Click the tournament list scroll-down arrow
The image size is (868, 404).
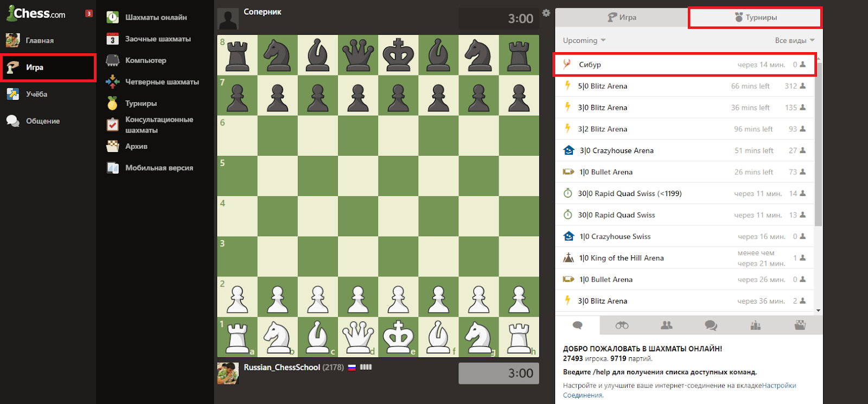click(818, 311)
